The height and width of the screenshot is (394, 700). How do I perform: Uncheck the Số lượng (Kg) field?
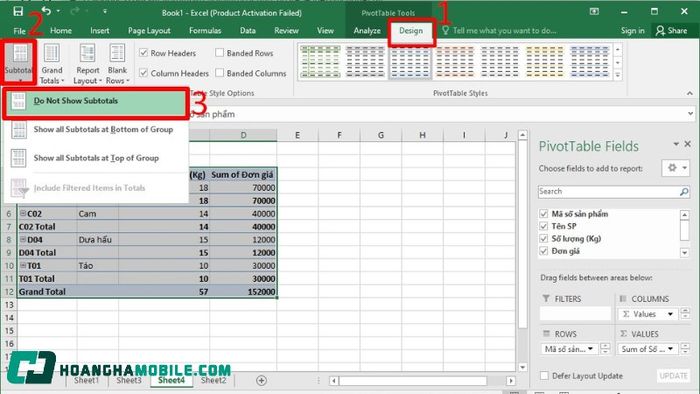[x=543, y=239]
